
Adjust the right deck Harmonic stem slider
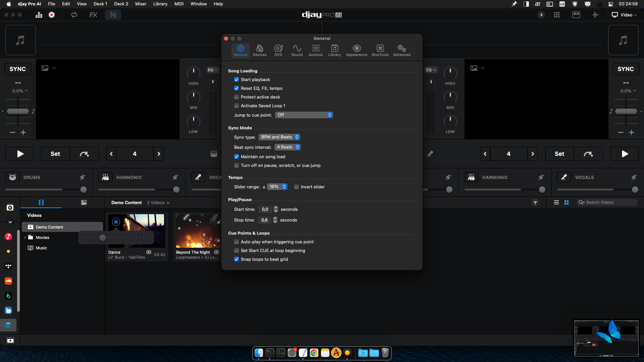coord(542,189)
